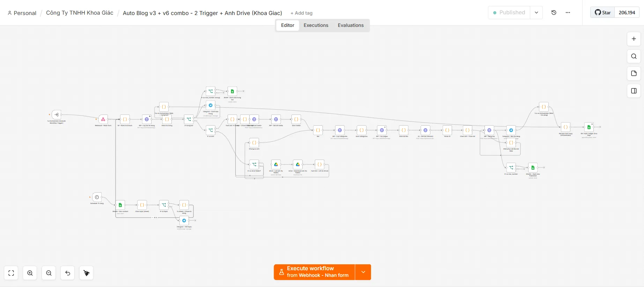644x287 pixels.
Task: Open the WP - Lay categories node
Action: [340, 130]
